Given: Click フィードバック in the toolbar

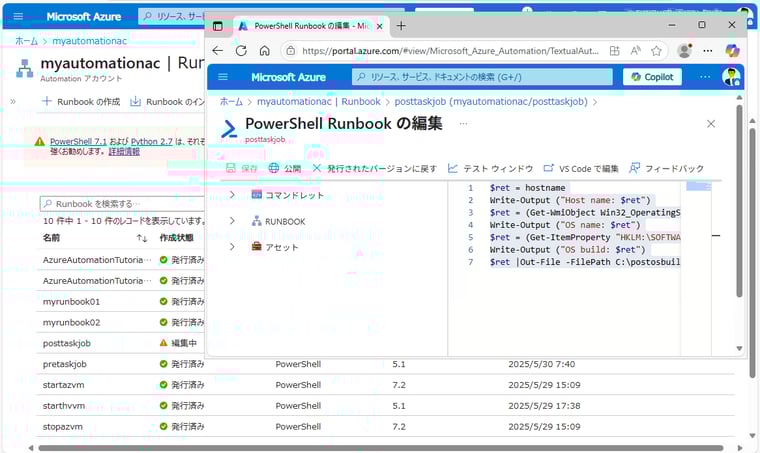Looking at the screenshot, I should point(666,168).
